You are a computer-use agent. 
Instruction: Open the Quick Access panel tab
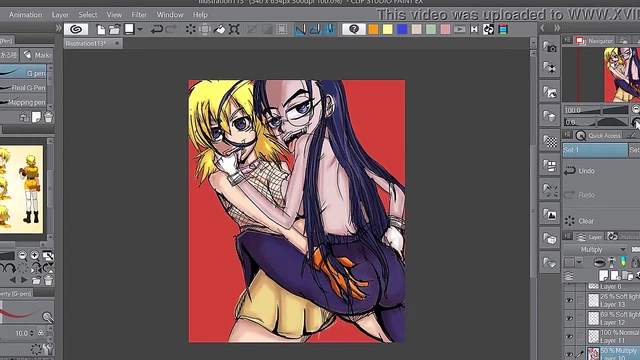tap(598, 136)
